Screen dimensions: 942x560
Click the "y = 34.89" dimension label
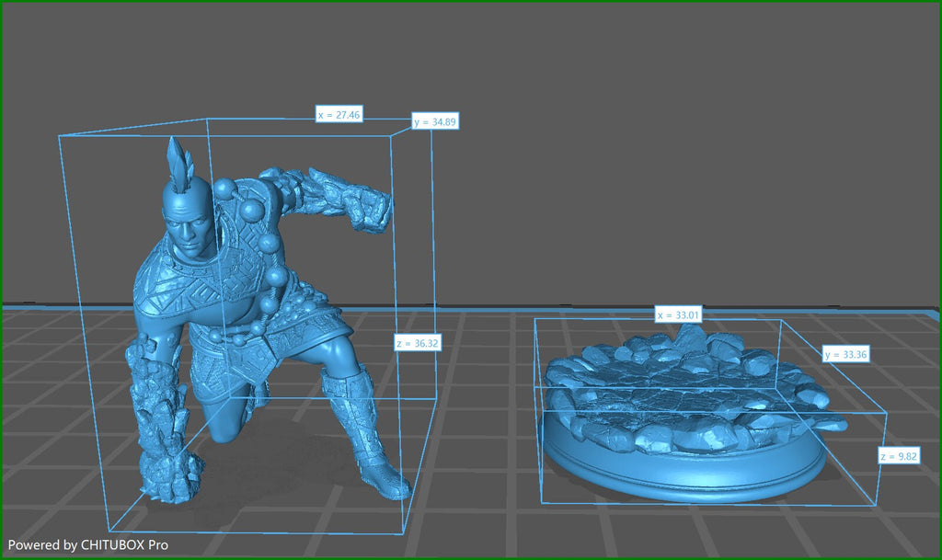(x=435, y=121)
